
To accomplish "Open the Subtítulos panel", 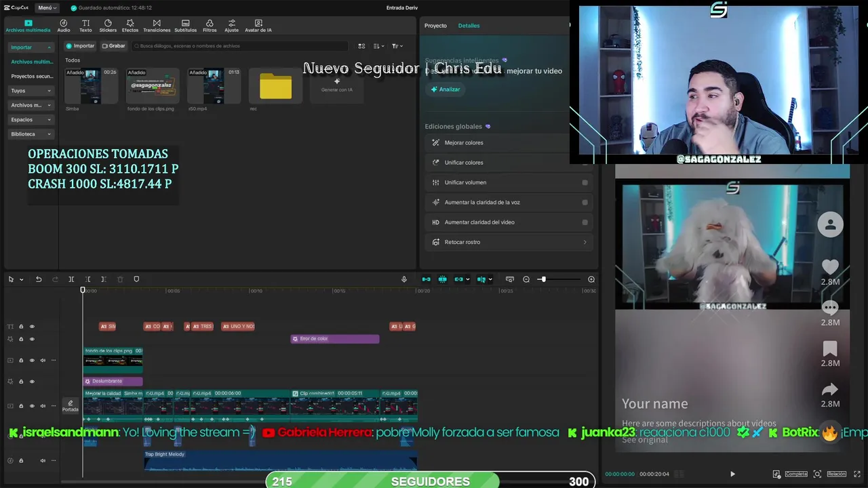I will click(185, 26).
